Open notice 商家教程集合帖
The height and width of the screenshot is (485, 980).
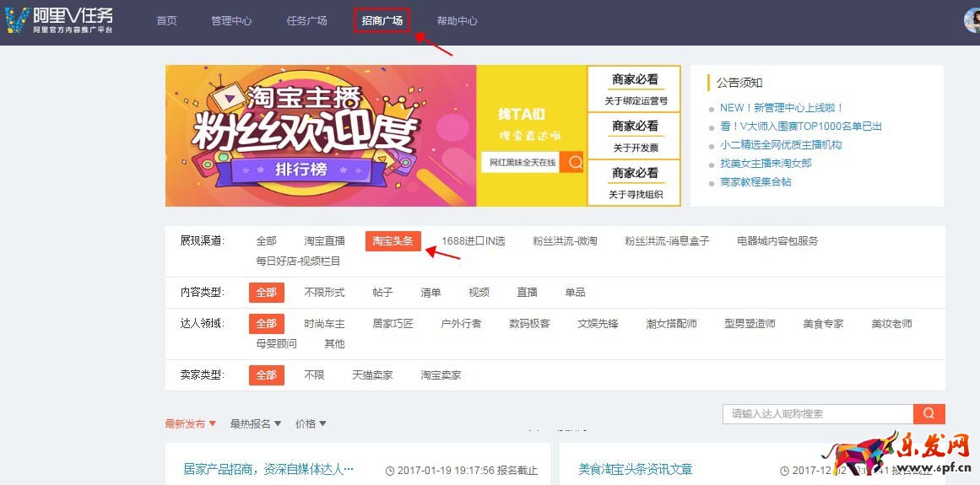coord(755,182)
